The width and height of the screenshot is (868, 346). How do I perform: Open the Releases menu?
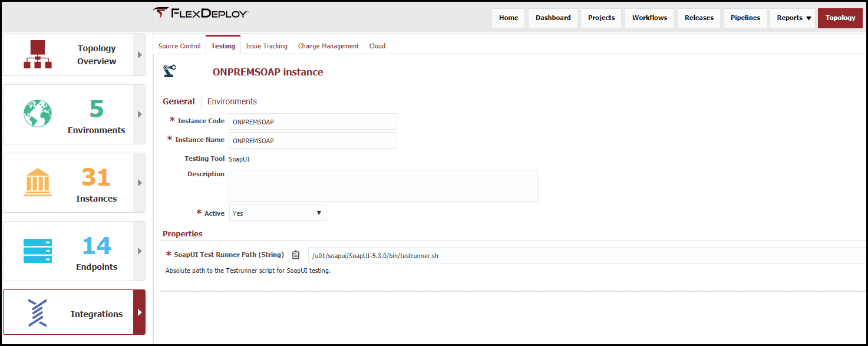pos(699,18)
